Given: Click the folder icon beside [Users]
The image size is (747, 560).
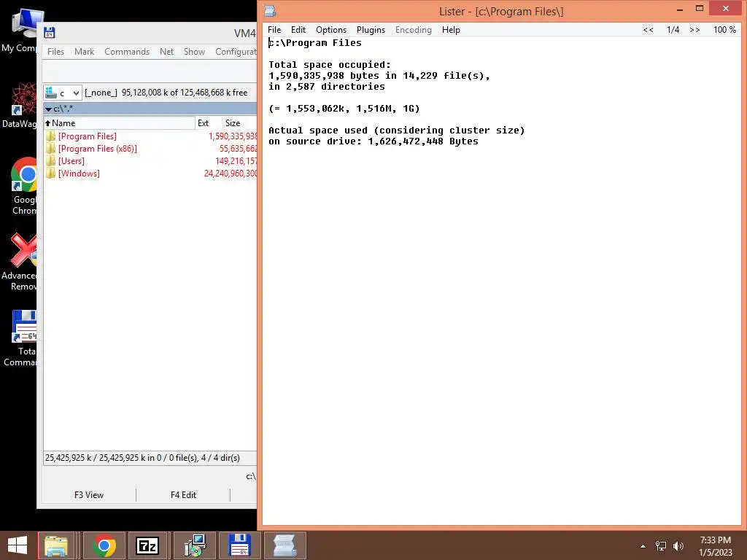Looking at the screenshot, I should pyautogui.click(x=50, y=161).
